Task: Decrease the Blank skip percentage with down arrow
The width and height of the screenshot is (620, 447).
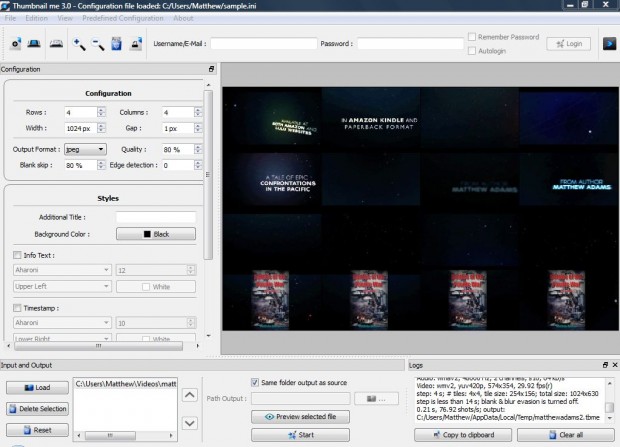Action: point(101,168)
